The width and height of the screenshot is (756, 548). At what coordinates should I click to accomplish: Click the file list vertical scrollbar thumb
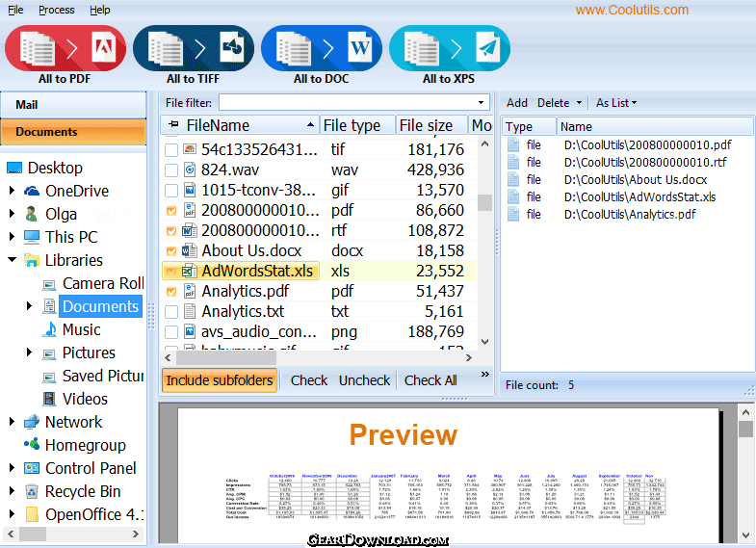coord(484,202)
